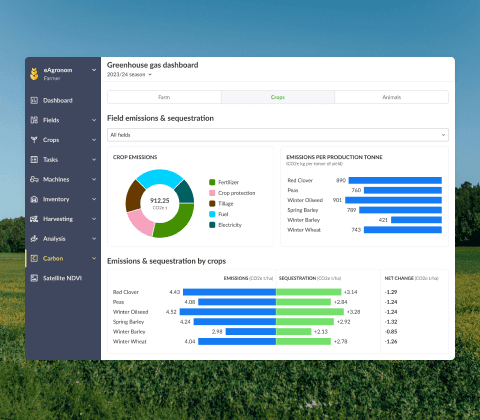Expand the Crops submenu chevron
This screenshot has height=420, width=480.
94,140
